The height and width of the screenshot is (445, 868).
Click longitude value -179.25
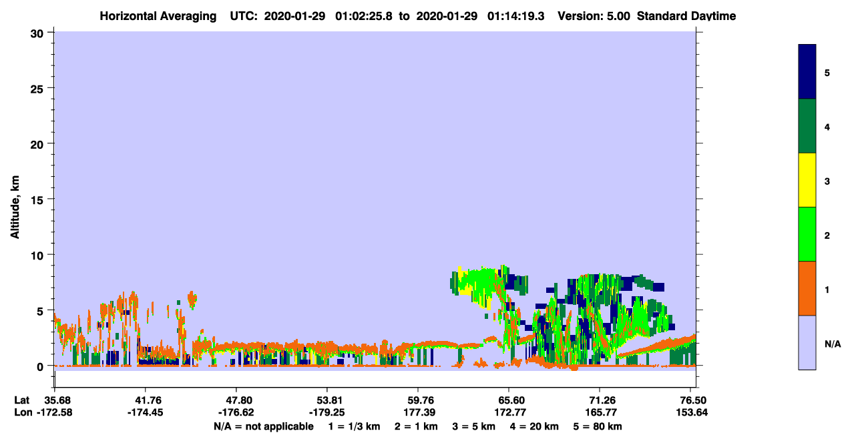327,412
